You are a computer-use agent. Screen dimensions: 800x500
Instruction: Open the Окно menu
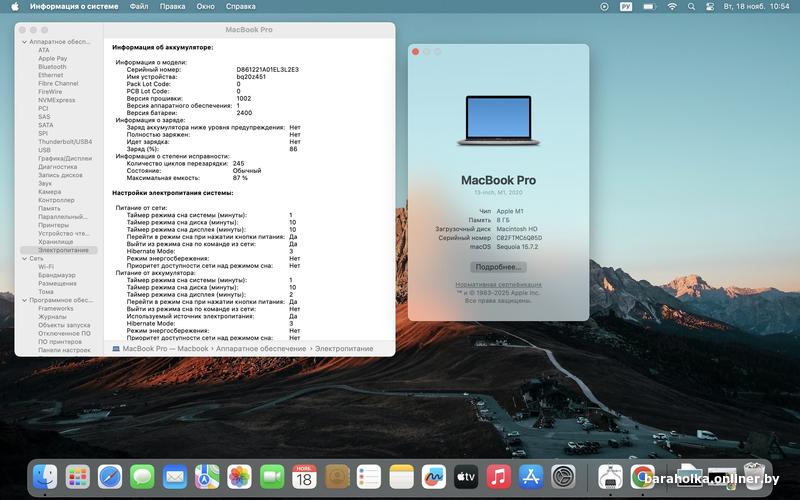click(x=205, y=6)
